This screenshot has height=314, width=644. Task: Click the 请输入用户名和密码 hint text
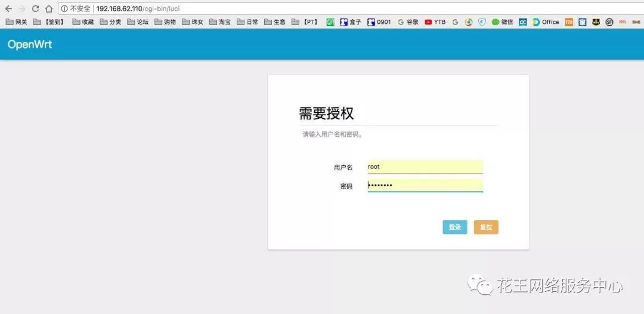point(333,134)
